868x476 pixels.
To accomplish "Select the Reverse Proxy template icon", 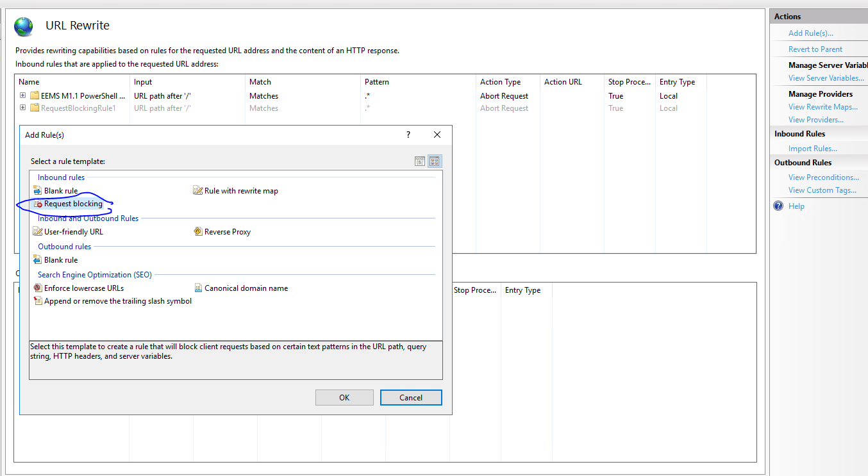I will pos(198,232).
